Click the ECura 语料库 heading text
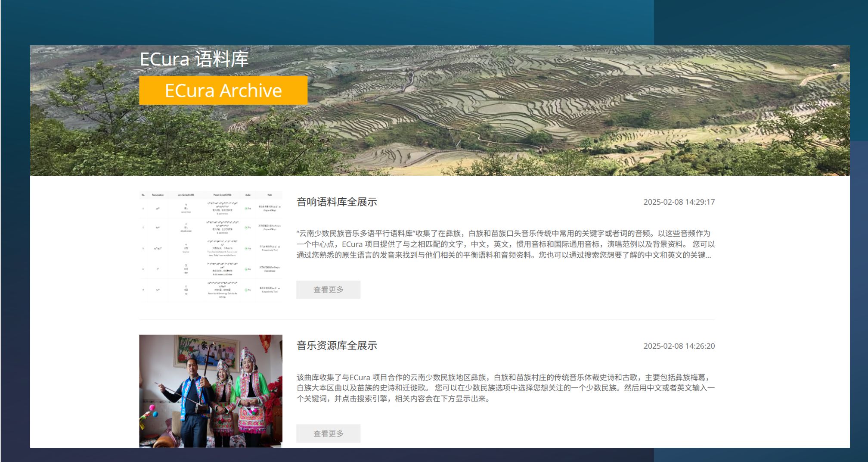Viewport: 868px width, 462px height. point(194,59)
